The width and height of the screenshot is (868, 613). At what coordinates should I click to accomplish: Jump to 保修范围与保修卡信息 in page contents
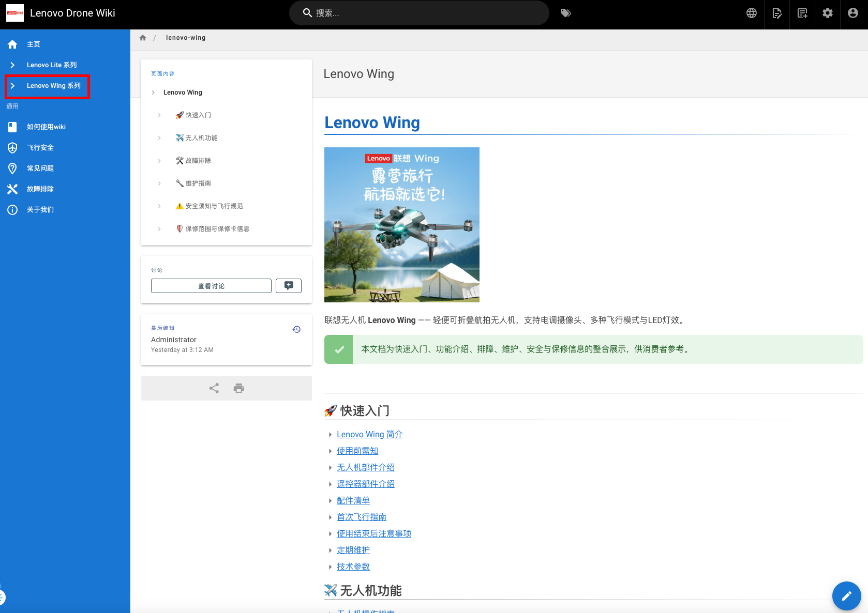(x=213, y=229)
